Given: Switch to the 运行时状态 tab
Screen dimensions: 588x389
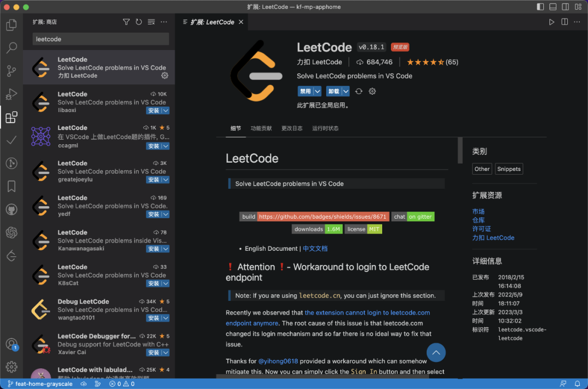Looking at the screenshot, I should pyautogui.click(x=325, y=128).
